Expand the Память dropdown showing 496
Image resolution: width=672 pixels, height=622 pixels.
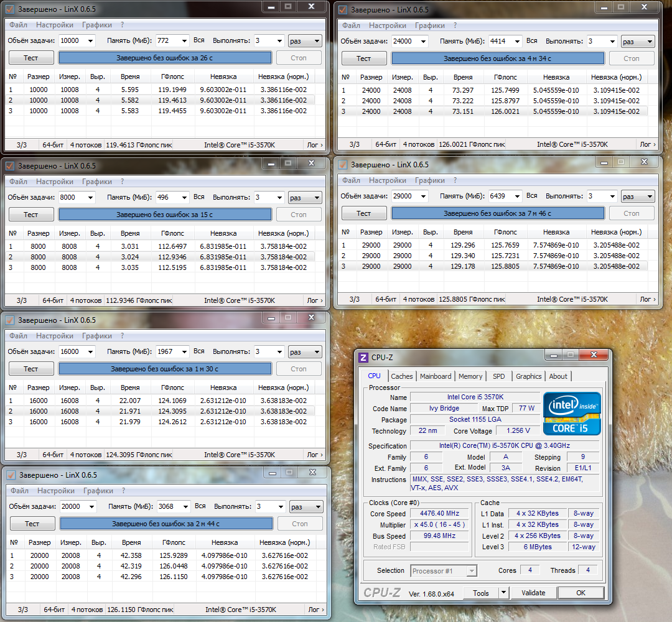click(184, 197)
